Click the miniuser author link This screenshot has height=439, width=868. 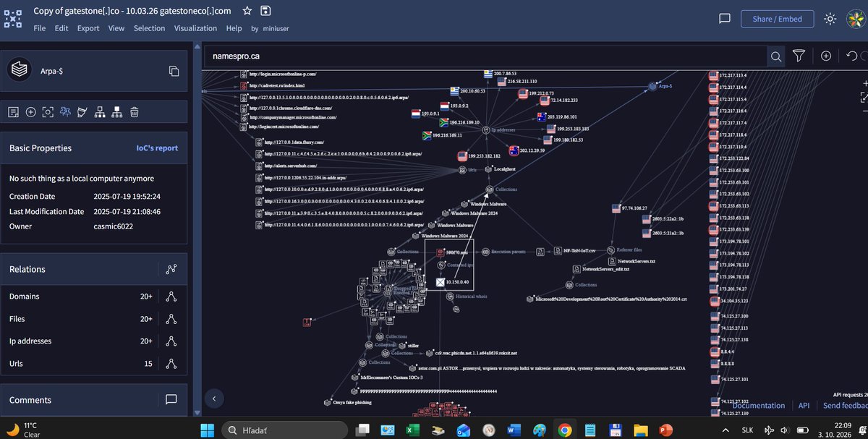[275, 29]
